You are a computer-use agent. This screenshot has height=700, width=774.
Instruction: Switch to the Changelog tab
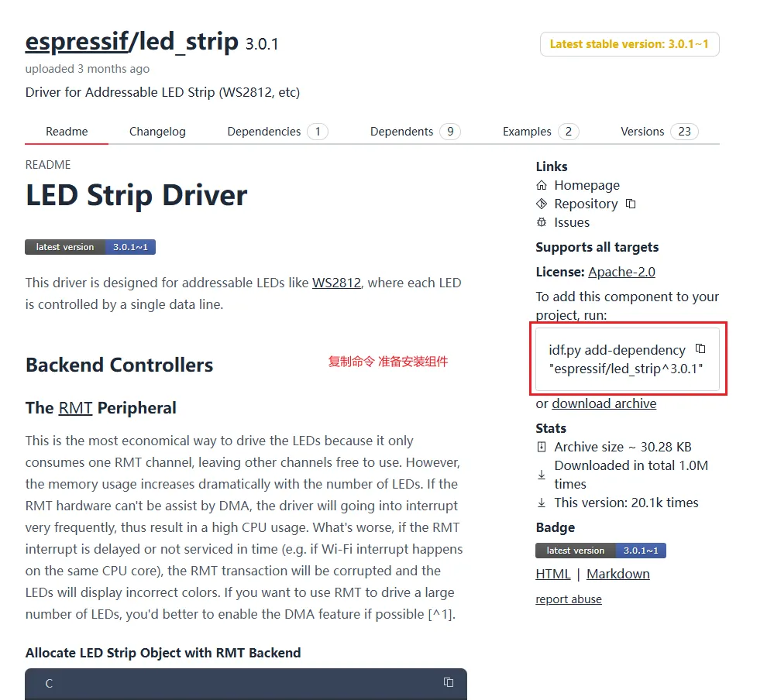pos(157,132)
